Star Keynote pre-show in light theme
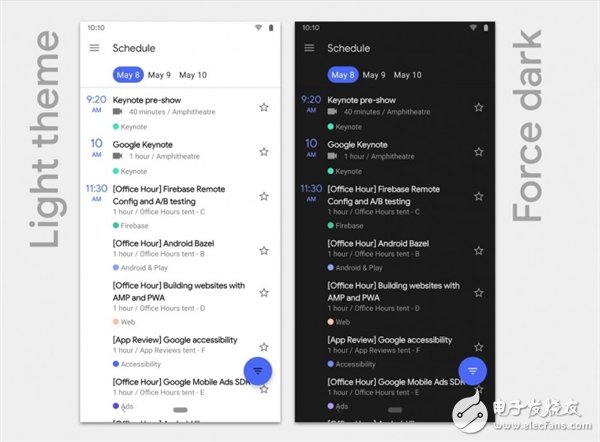600x442 pixels. coord(264,107)
